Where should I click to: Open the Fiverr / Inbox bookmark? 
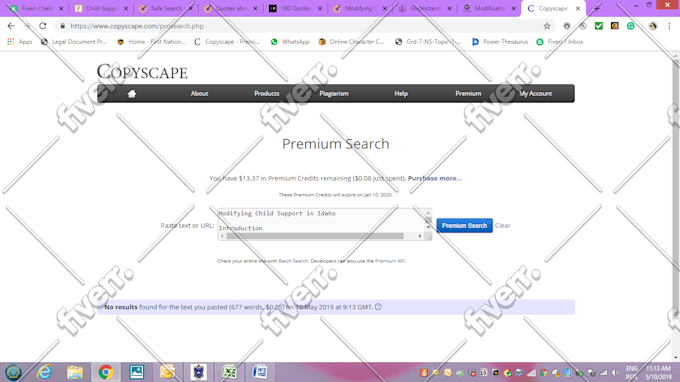point(559,42)
